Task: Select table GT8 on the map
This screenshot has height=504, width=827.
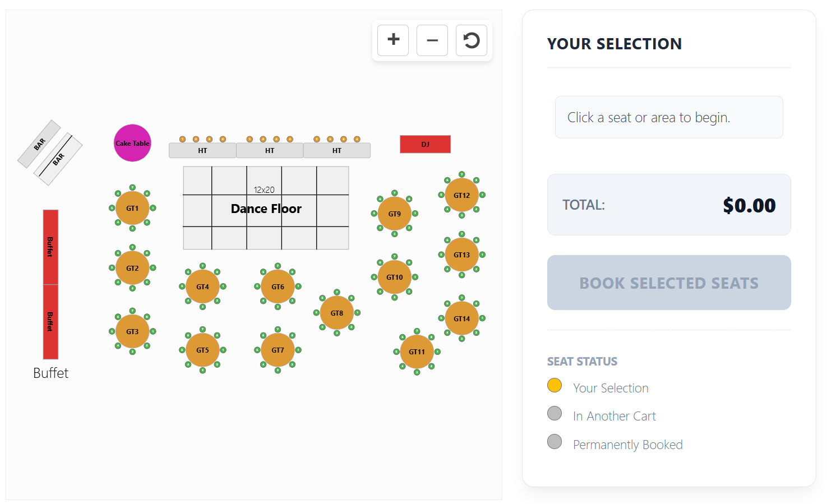Action: coord(337,313)
